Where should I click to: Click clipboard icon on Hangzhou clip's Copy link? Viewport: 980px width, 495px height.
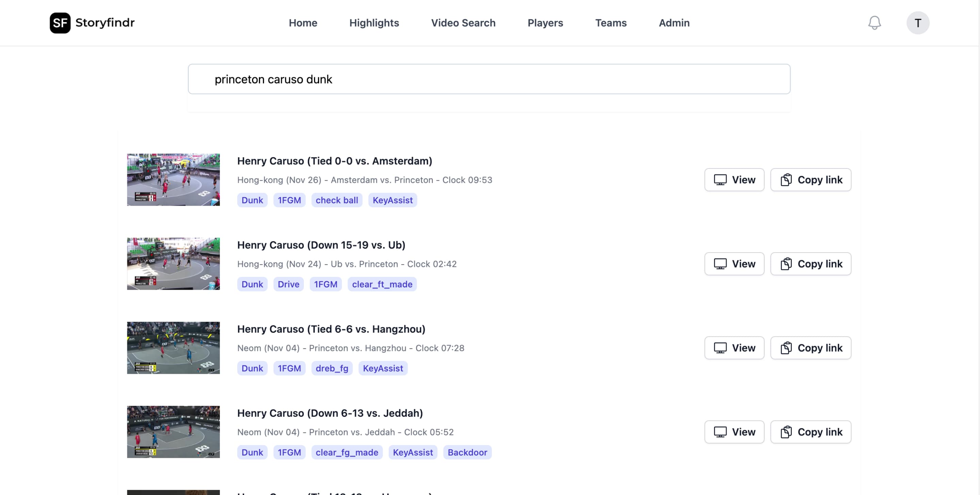tap(786, 348)
